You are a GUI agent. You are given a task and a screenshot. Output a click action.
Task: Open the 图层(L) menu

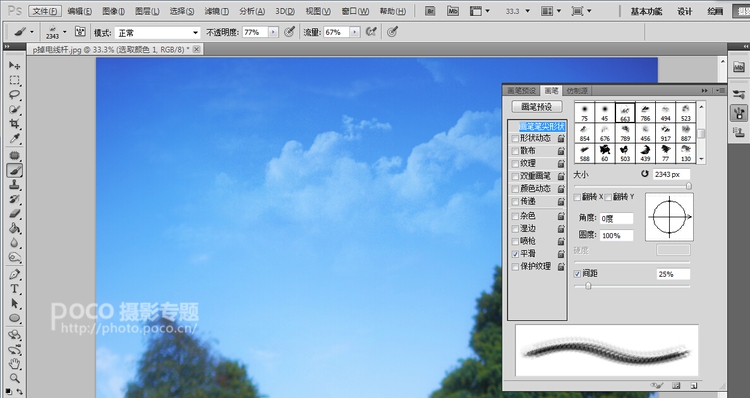click(x=146, y=11)
